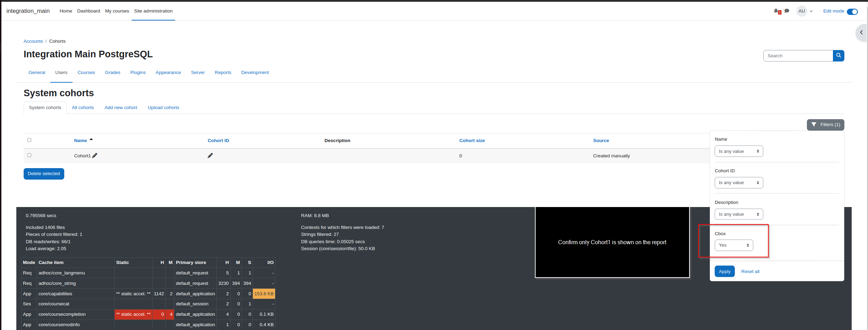Open the Upload cohorts tab
Viewport: 868px width, 330px height.
pyautogui.click(x=164, y=108)
